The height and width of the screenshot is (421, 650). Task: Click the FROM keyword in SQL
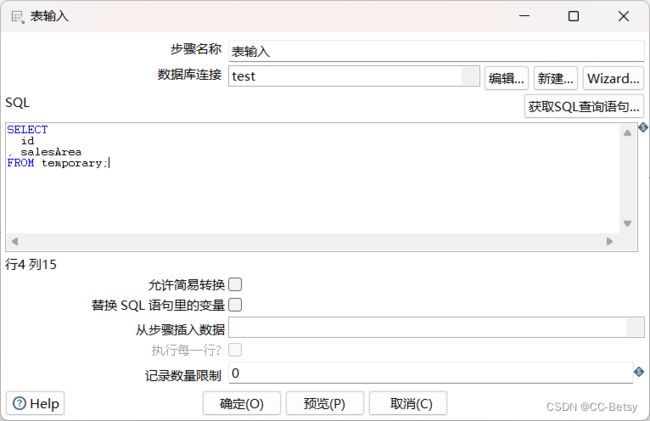pos(20,163)
